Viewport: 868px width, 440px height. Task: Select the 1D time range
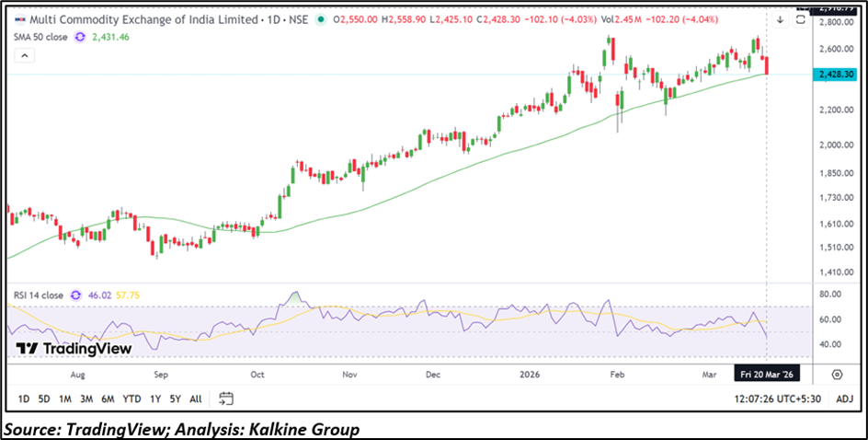coord(24,399)
